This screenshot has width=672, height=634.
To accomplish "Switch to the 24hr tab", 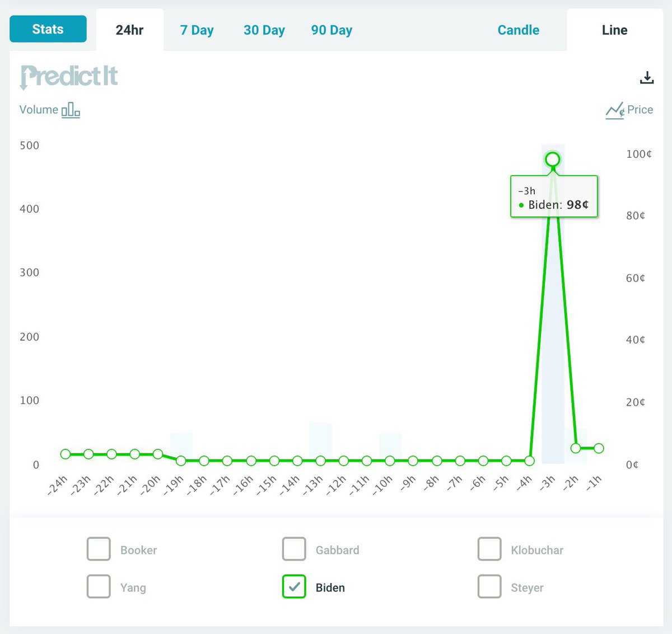I will tap(130, 30).
